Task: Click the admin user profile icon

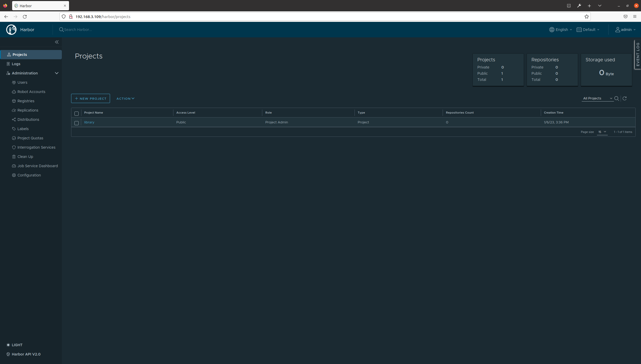Action: pyautogui.click(x=618, y=30)
